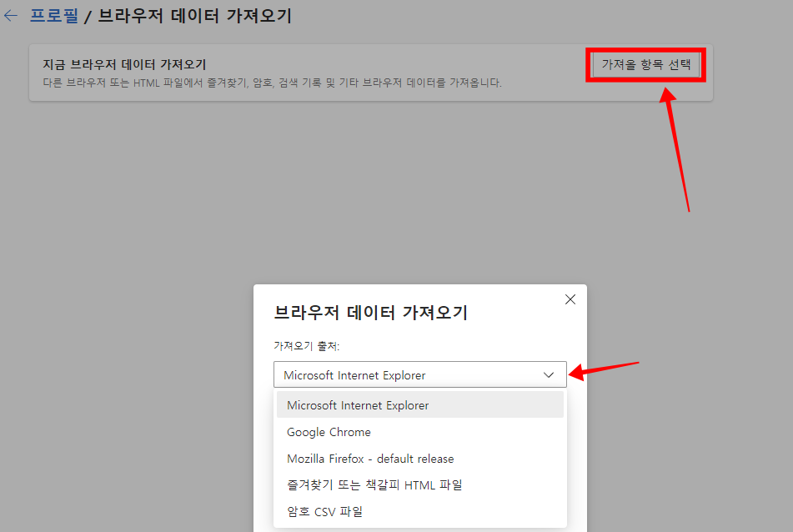Pick Mozilla Firefox - default release option
793x532 pixels.
click(419, 459)
